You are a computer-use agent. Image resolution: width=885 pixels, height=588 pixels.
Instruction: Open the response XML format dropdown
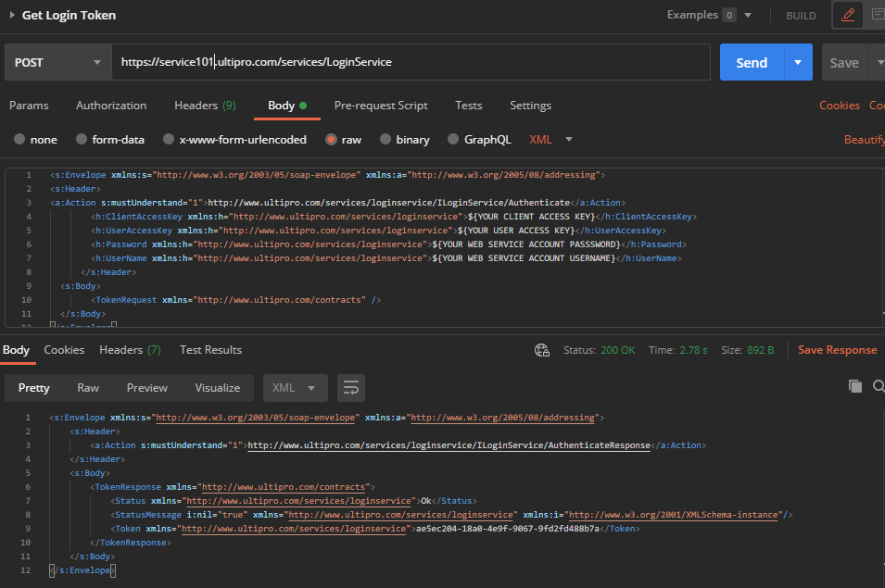pyautogui.click(x=296, y=388)
